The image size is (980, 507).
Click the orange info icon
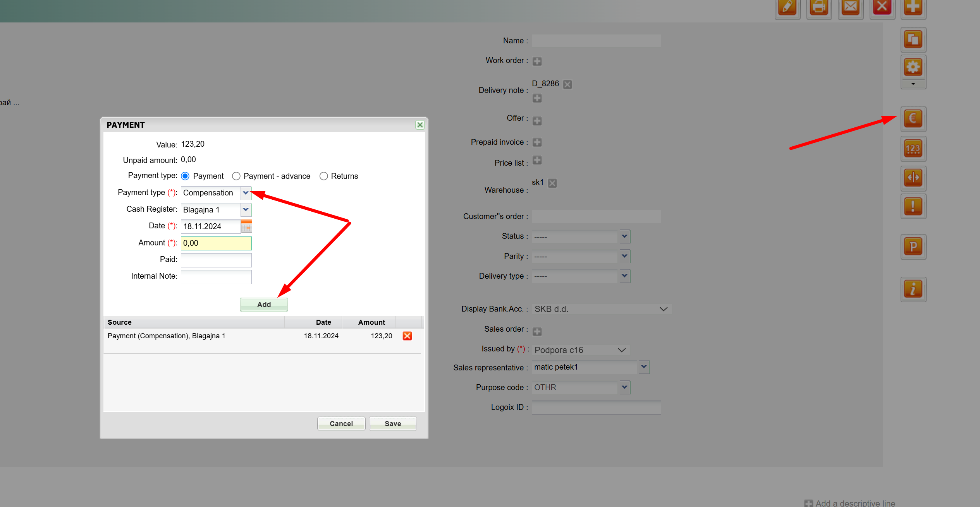(913, 289)
